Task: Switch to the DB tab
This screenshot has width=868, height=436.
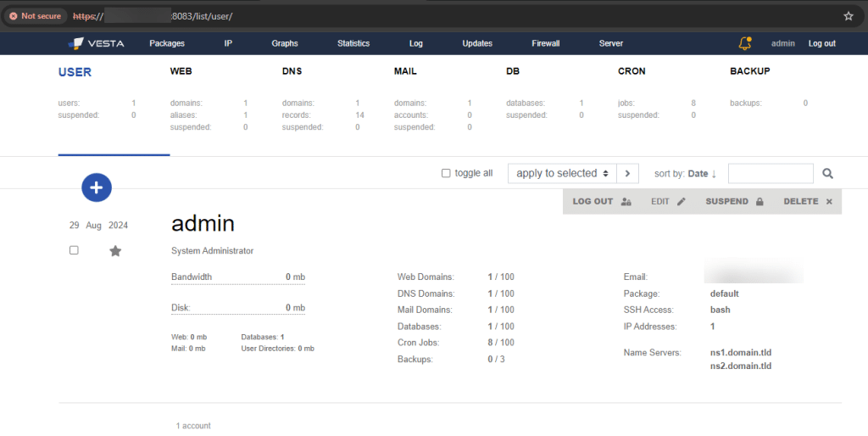Action: point(513,71)
